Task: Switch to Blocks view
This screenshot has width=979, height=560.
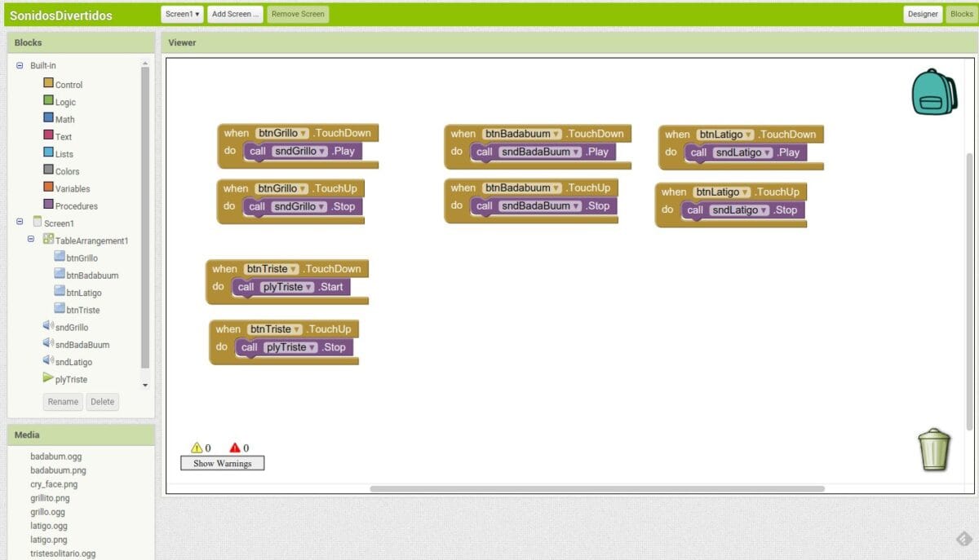Action: pyautogui.click(x=961, y=14)
